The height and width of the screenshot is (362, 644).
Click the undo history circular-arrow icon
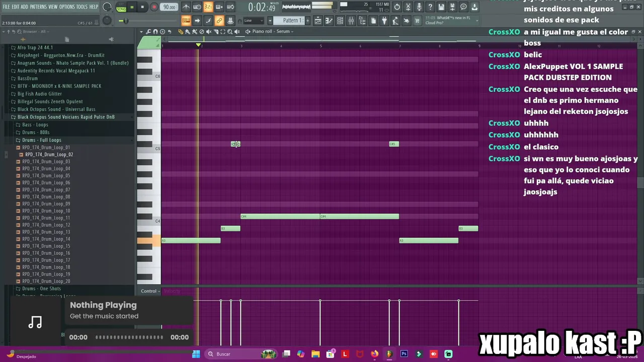tap(397, 7)
